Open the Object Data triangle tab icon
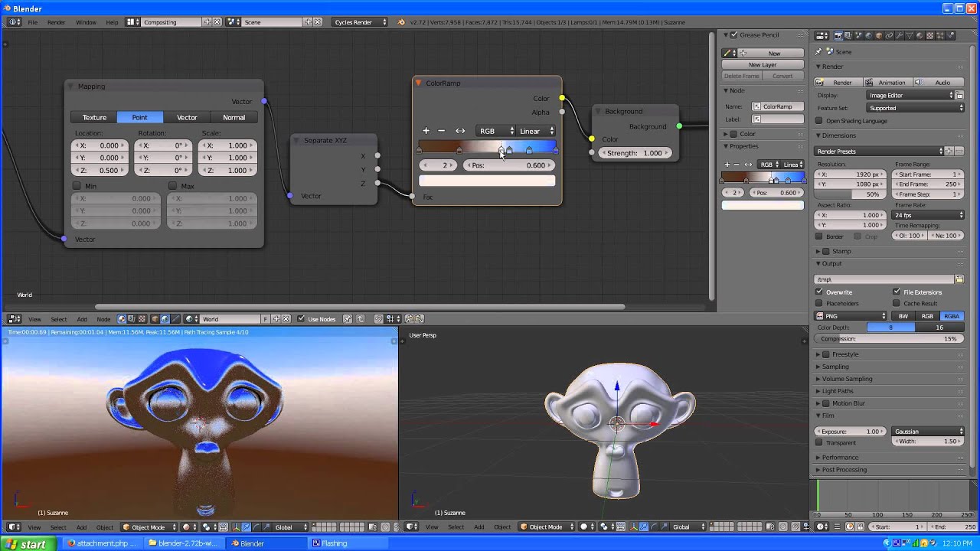The image size is (980, 551). [910, 36]
